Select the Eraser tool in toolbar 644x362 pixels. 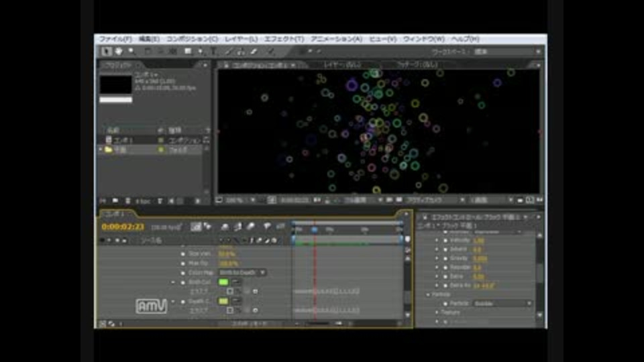tap(254, 52)
